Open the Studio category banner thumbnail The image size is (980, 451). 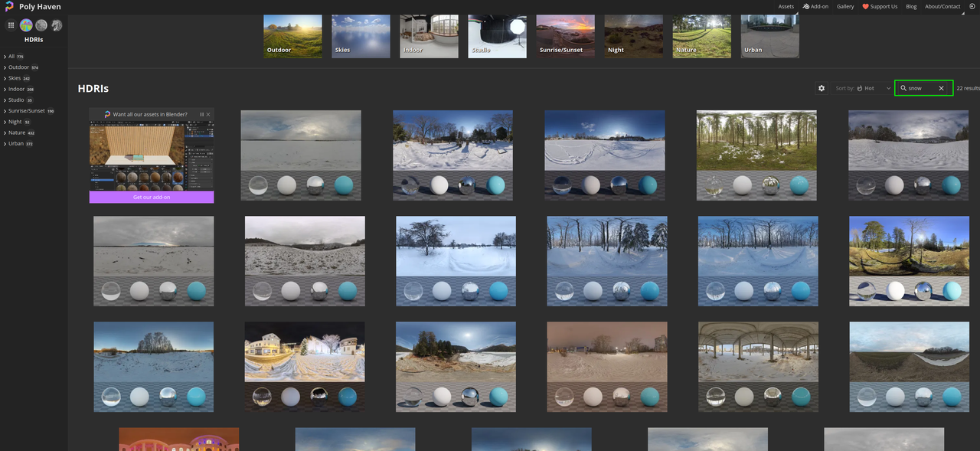(x=498, y=36)
